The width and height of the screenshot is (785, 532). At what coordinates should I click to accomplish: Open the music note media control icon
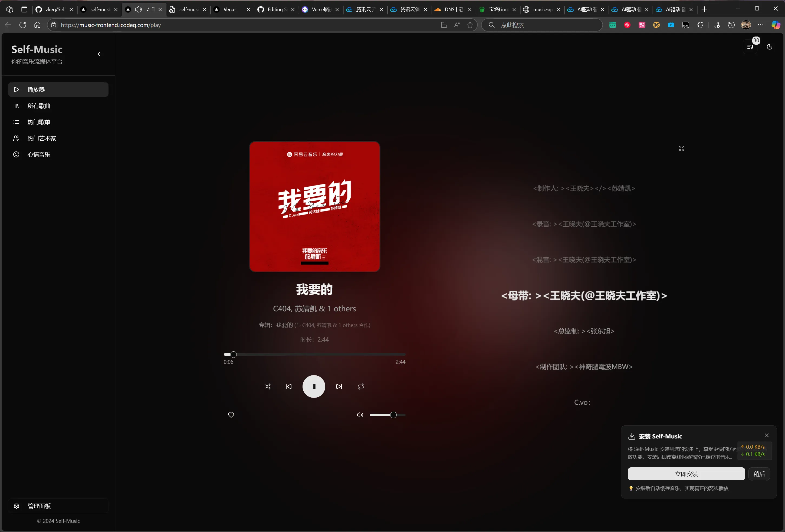click(x=717, y=25)
